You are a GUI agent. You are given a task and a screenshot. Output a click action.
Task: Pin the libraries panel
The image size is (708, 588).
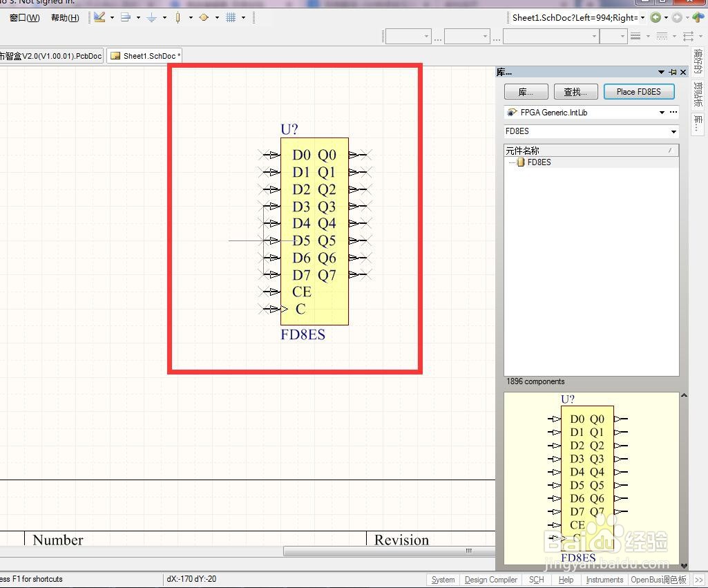click(x=673, y=73)
